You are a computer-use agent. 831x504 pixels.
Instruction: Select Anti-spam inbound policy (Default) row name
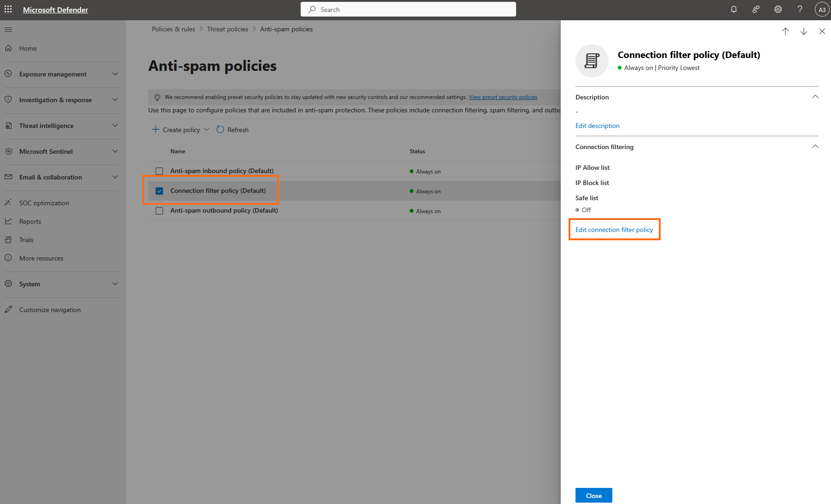pyautogui.click(x=222, y=171)
